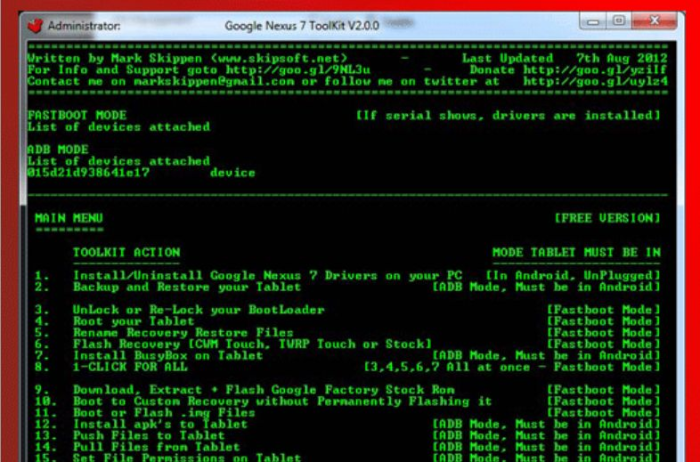Click 'Last Updated 7th Aug 2012' text

(564, 58)
